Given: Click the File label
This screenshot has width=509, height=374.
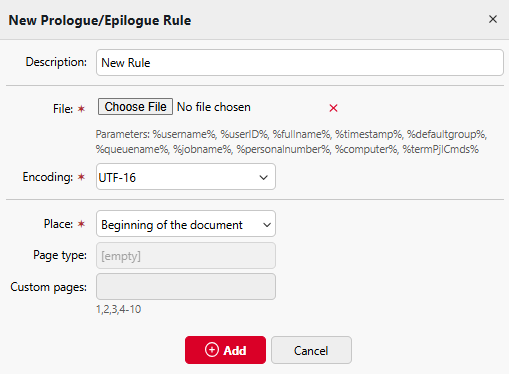Looking at the screenshot, I should (63, 109).
